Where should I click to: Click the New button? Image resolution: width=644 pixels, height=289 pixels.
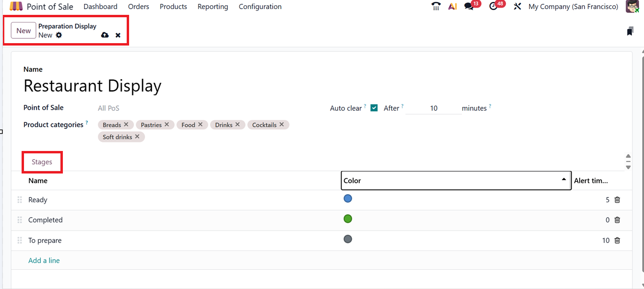click(x=24, y=31)
